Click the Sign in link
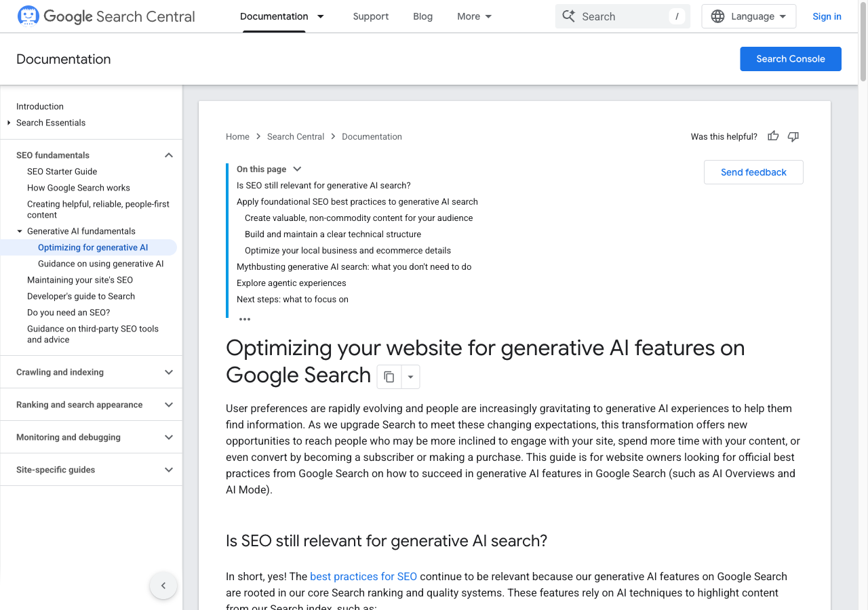The height and width of the screenshot is (610, 868). pos(827,16)
